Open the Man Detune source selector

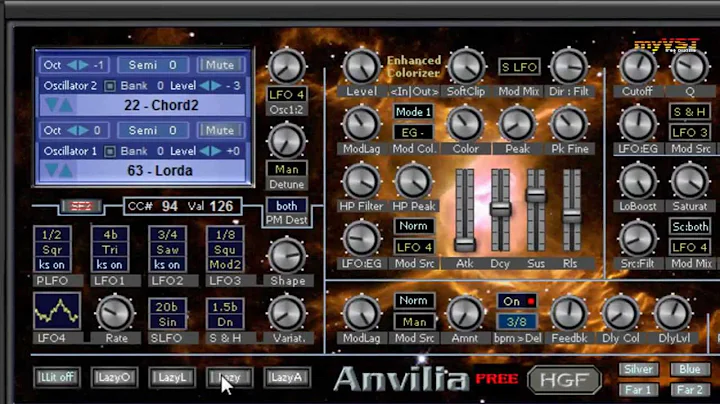[x=287, y=169]
